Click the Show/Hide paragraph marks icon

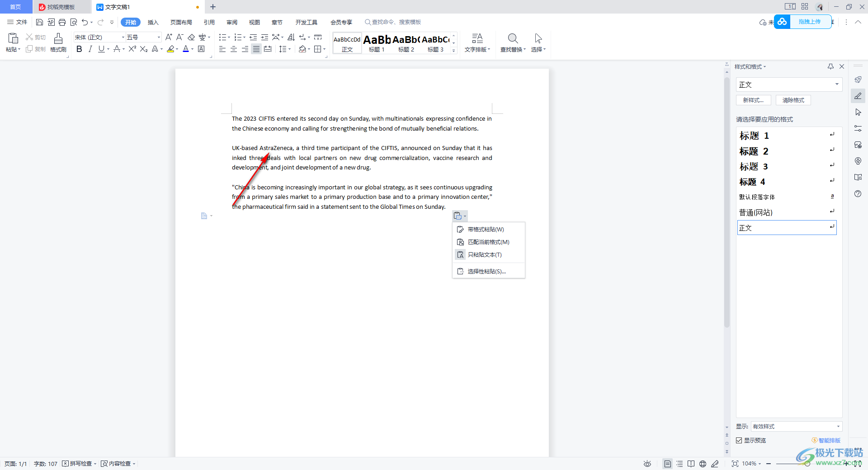click(302, 37)
